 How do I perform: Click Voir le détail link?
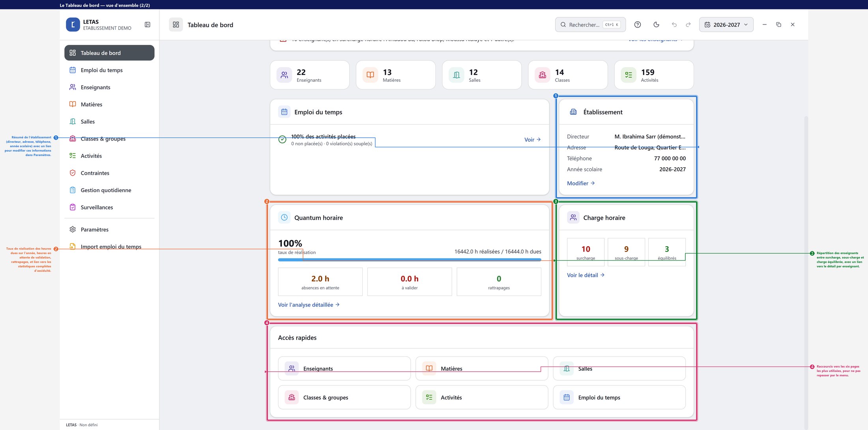tap(586, 275)
